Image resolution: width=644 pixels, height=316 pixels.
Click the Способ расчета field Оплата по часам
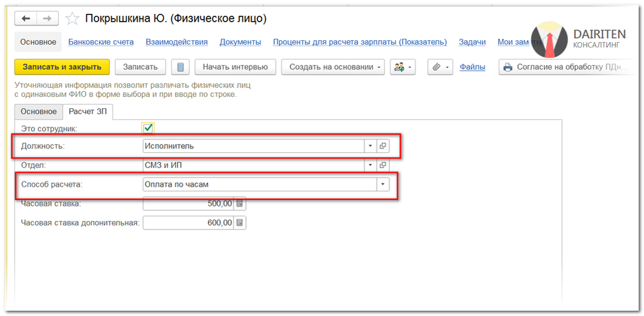(x=260, y=184)
